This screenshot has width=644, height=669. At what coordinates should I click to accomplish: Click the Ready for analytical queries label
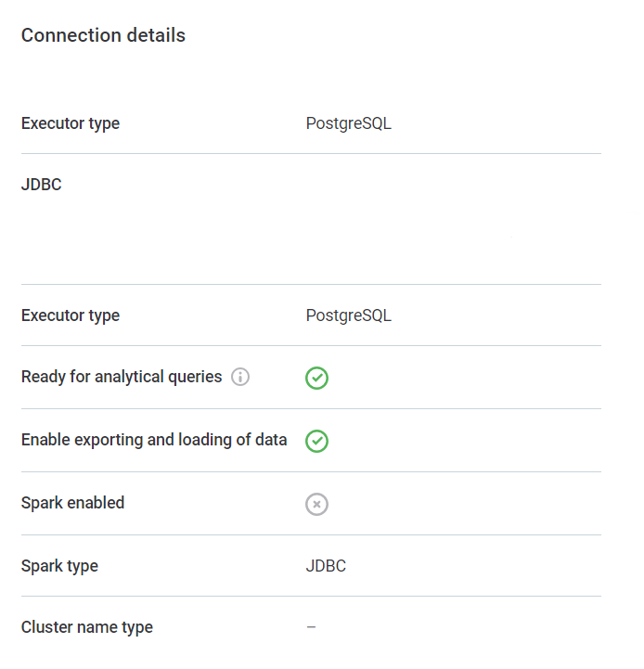122,377
